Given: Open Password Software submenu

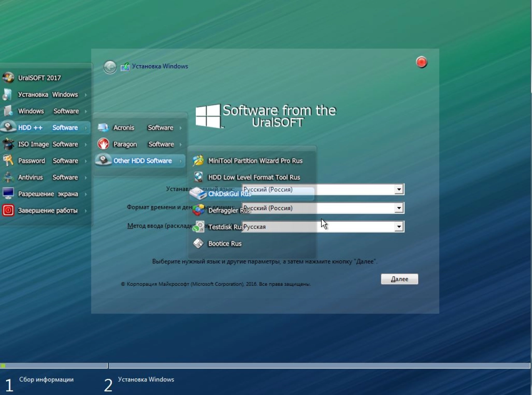Looking at the screenshot, I should pos(46,161).
